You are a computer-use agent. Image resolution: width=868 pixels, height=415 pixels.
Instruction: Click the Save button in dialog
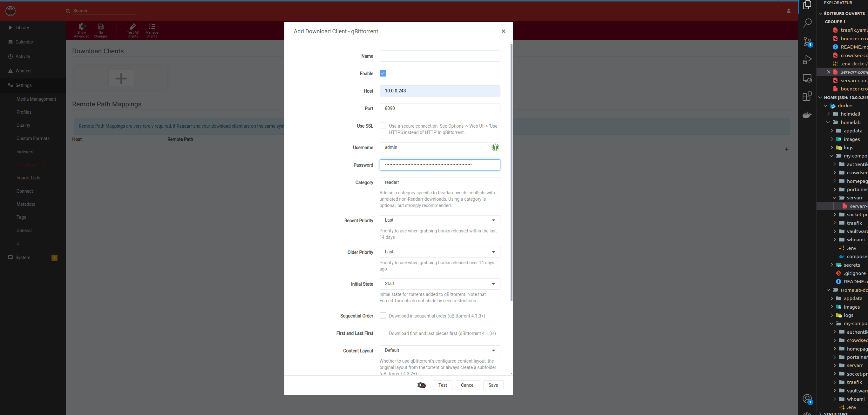pyautogui.click(x=493, y=385)
